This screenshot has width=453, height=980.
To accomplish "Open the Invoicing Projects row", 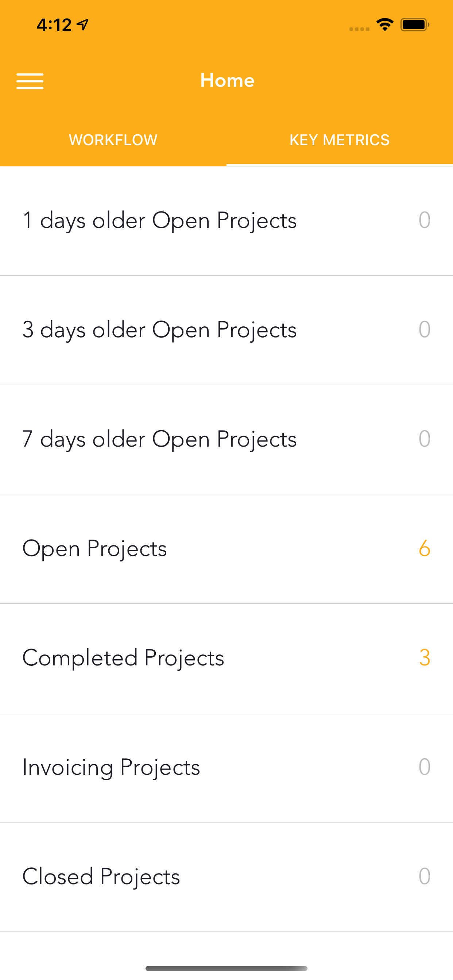I will pyautogui.click(x=226, y=767).
